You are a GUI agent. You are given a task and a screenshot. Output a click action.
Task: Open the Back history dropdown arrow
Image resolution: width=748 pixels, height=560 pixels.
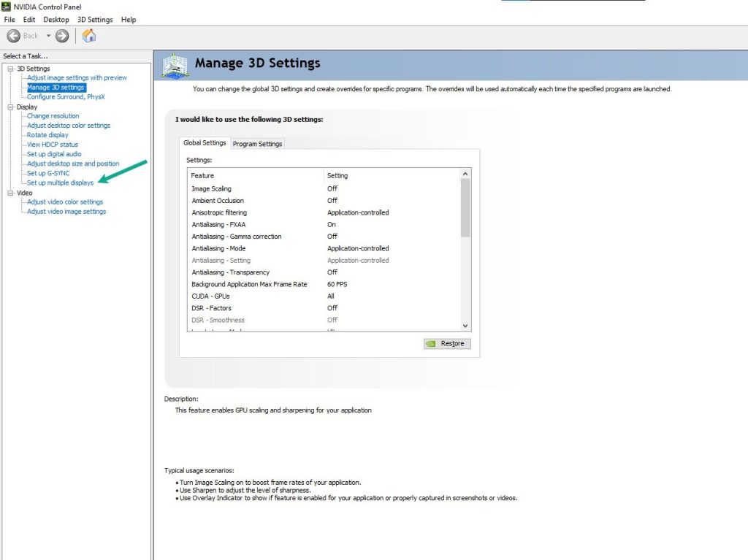click(48, 36)
